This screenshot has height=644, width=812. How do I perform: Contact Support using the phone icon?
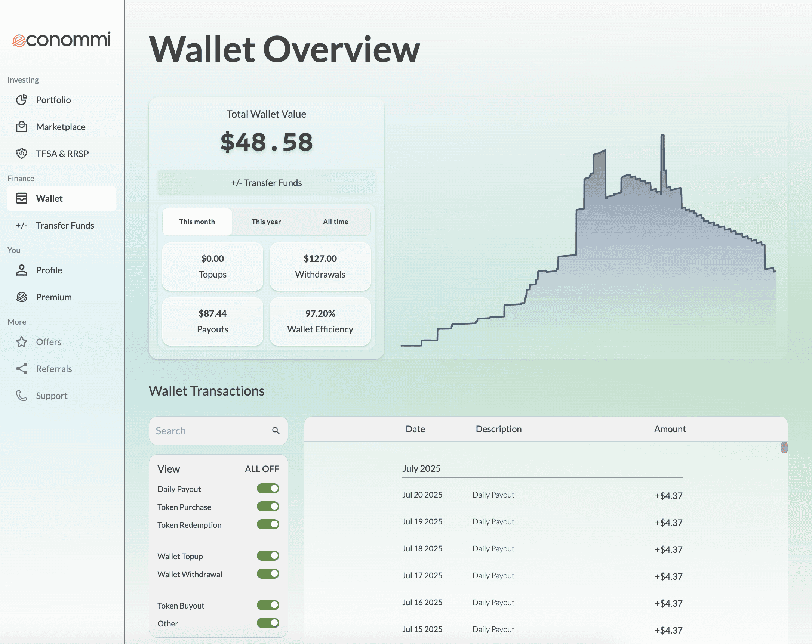point(22,396)
